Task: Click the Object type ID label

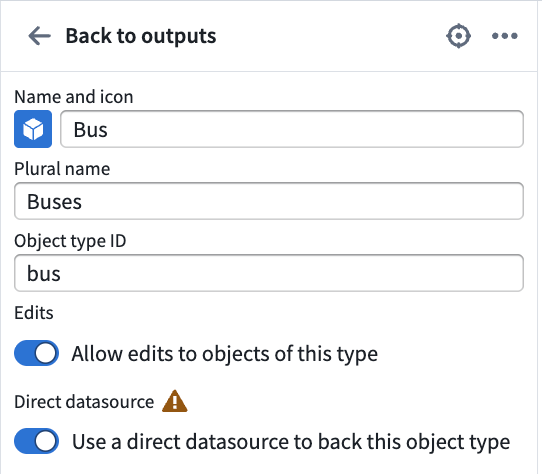Action: [70, 241]
